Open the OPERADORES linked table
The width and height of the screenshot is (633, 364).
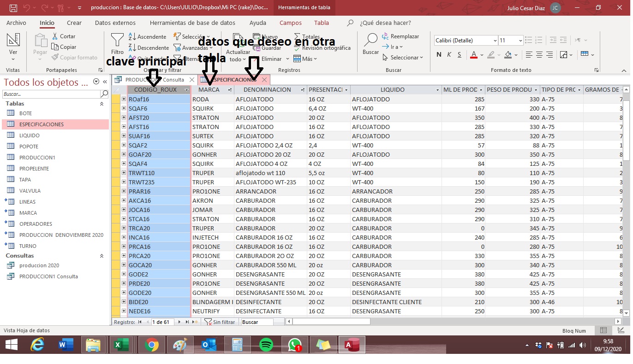pos(36,224)
